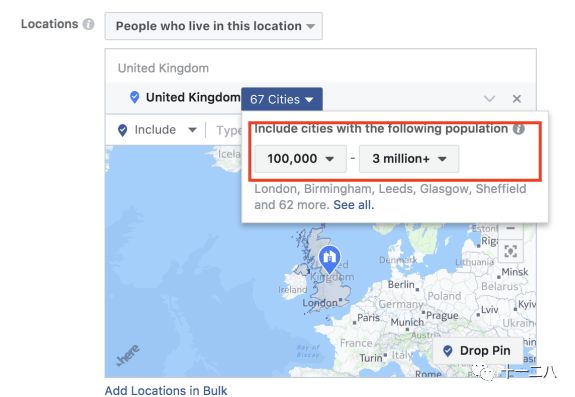Image resolution: width=575 pixels, height=397 pixels.
Task: Click the building pin on the map
Action: tap(329, 260)
